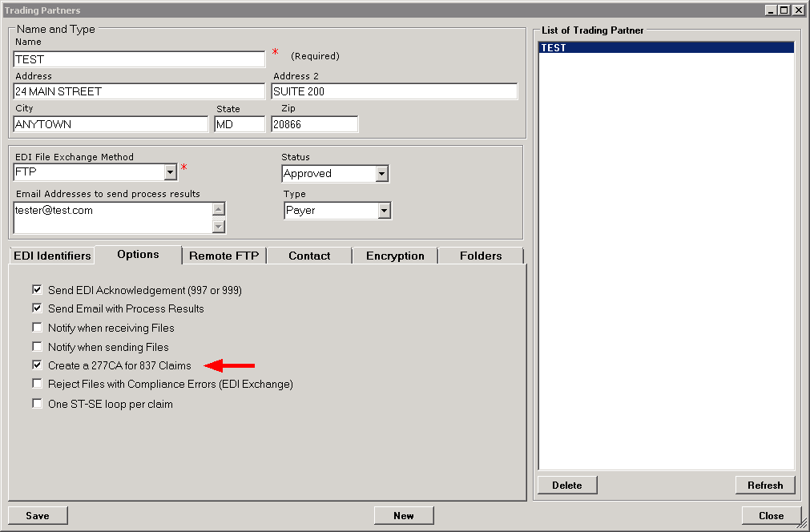Viewport: 810px width, 532px height.
Task: Click the Save button
Action: pos(38,515)
